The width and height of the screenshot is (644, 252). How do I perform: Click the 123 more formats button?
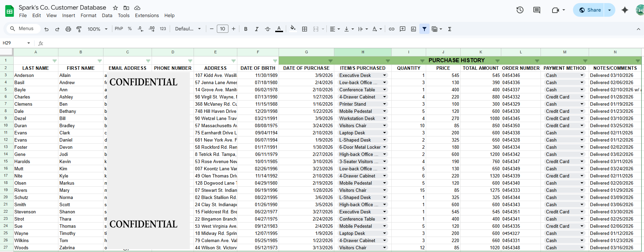pyautogui.click(x=163, y=29)
